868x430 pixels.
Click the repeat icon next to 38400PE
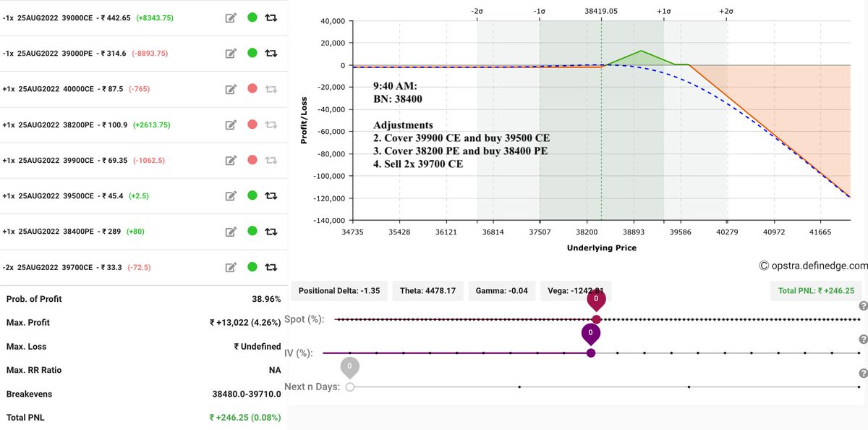271,232
